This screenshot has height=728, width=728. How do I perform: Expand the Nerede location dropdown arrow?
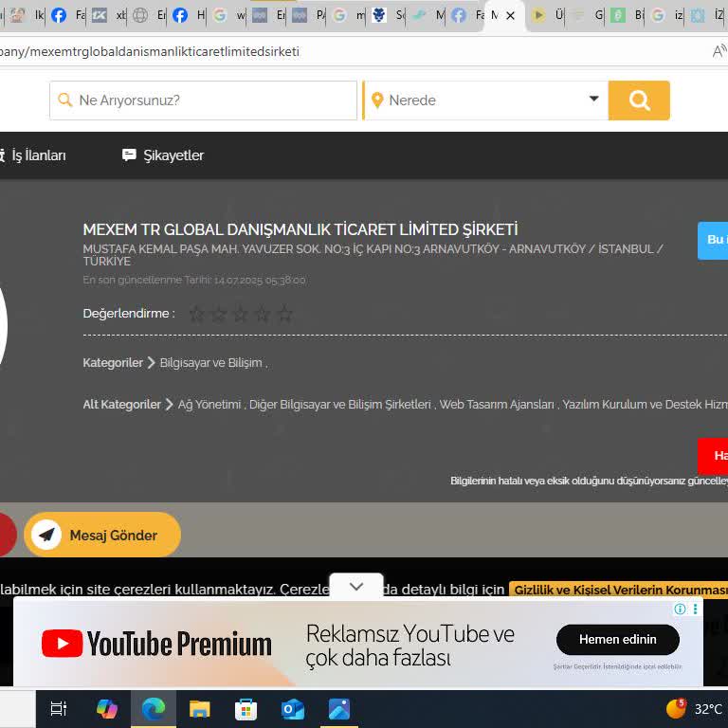tap(593, 100)
